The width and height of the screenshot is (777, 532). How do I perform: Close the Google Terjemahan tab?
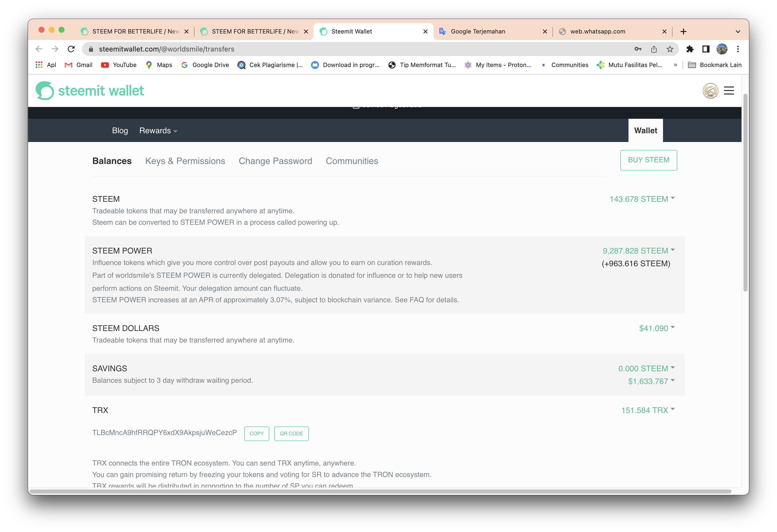545,31
